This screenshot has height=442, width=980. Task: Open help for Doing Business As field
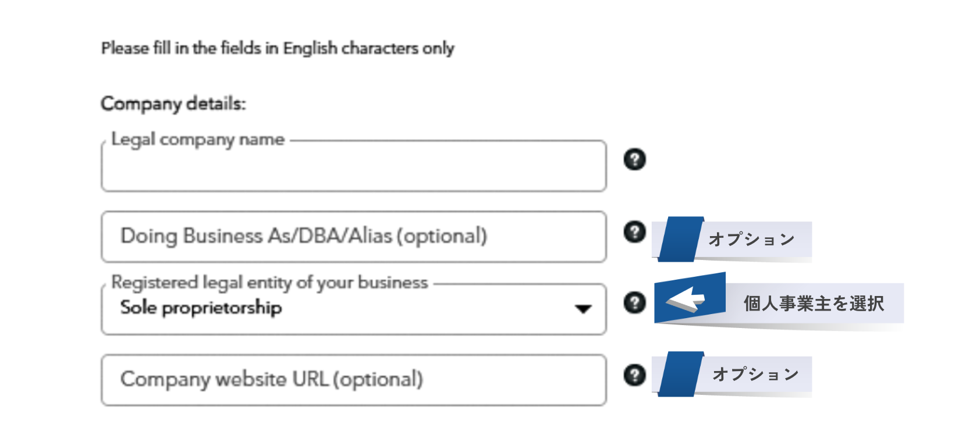[x=634, y=231]
